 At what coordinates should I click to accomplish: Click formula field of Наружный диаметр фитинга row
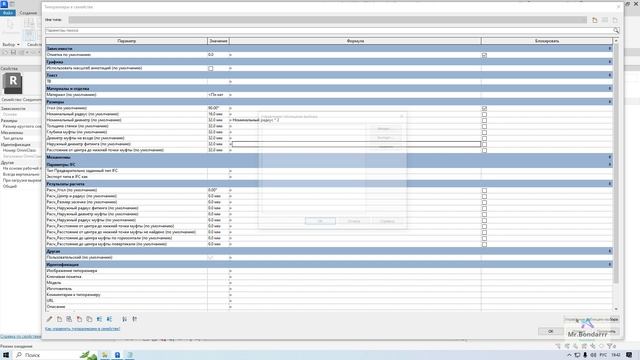coord(356,144)
